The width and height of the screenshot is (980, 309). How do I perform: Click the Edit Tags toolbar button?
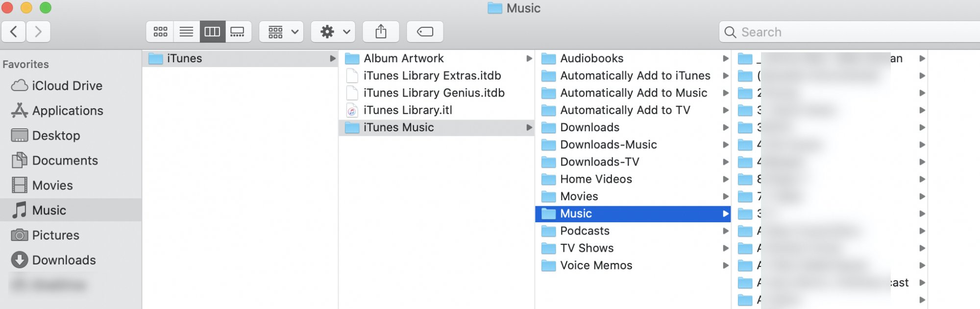425,32
